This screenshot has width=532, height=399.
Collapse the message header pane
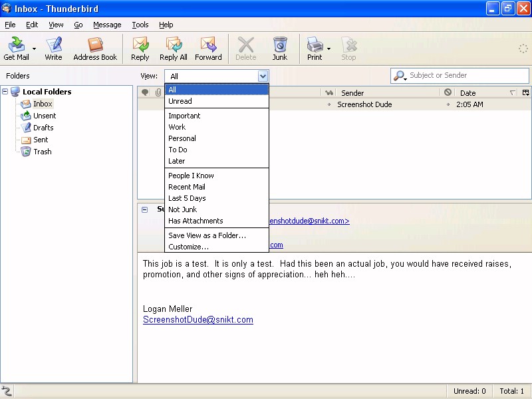(144, 209)
